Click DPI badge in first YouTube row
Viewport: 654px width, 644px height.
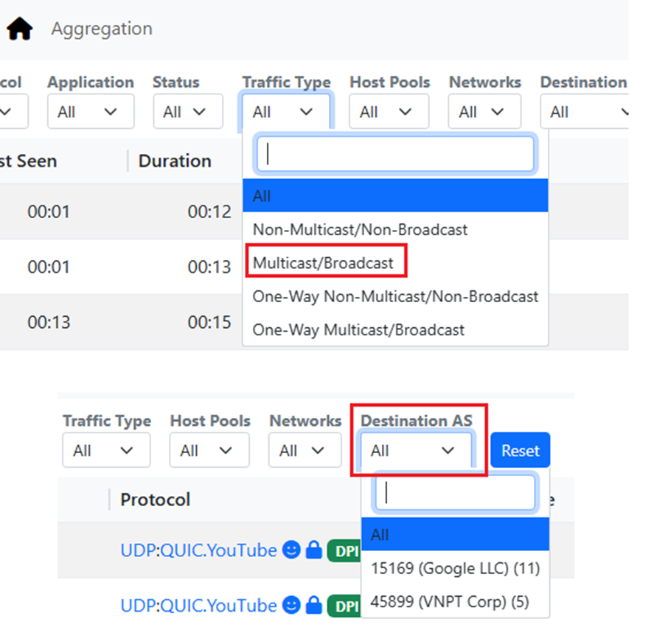pyautogui.click(x=344, y=550)
